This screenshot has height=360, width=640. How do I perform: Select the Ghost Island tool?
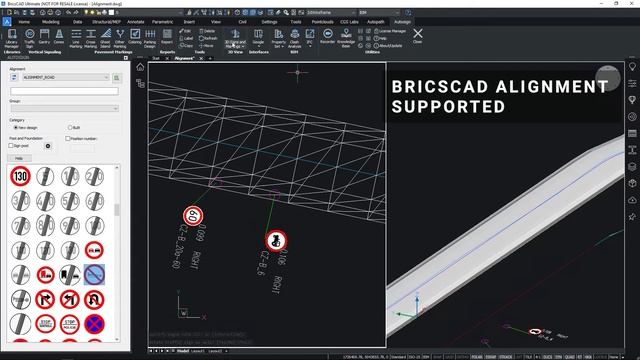tap(105, 38)
